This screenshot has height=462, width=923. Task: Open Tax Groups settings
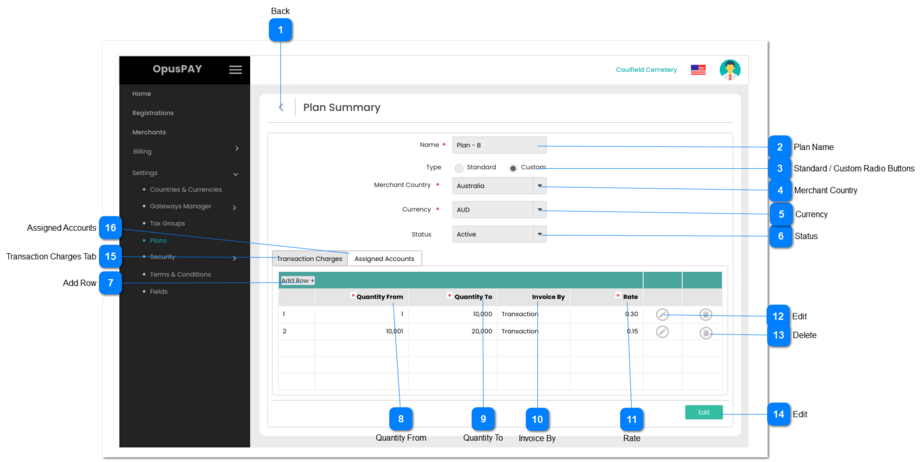(167, 224)
